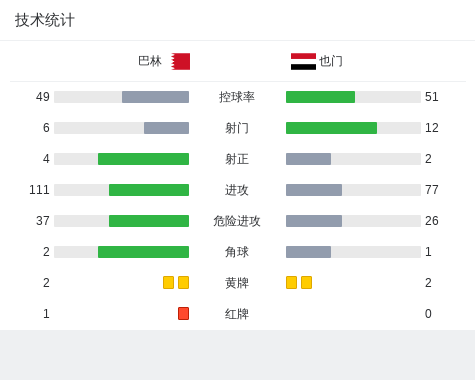Click the Yemen flag icon
The width and height of the screenshot is (475, 380).
303,61
